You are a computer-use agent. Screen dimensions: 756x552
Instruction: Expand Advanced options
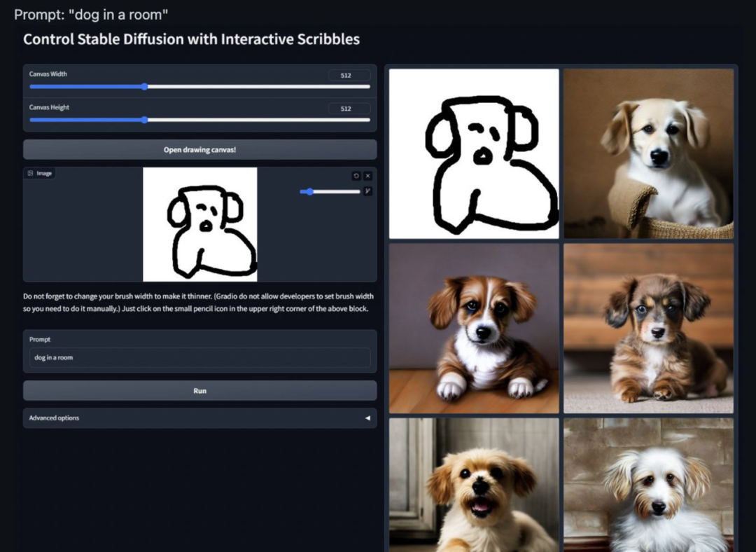pos(199,418)
